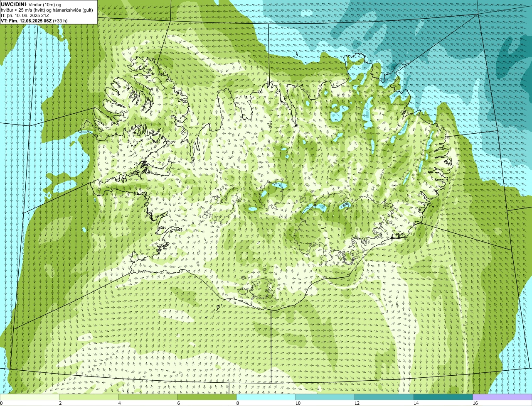The image size is (532, 406).
Task: Click the 10–12 m/s turquoise legend swatch
Action: point(325,397)
